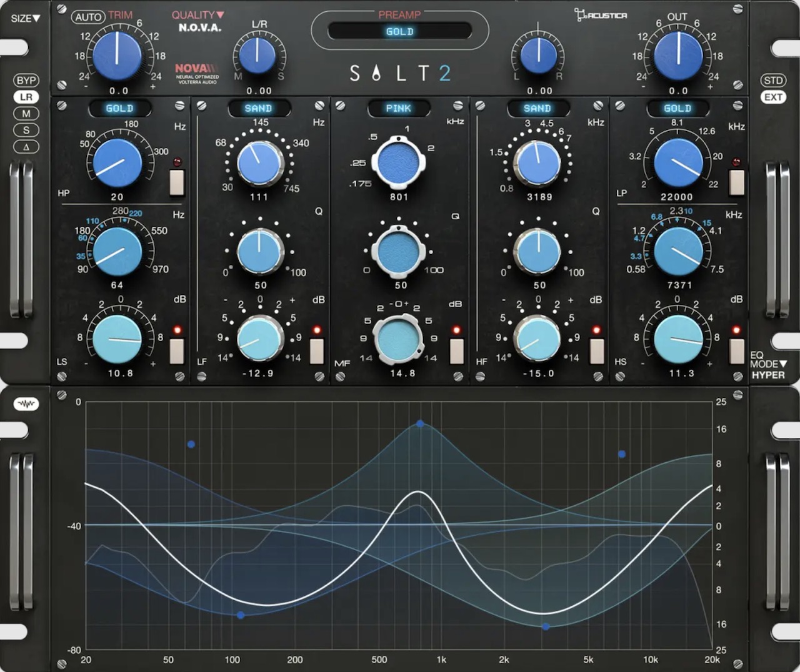
Task: Click the LF band node near 100 Hz
Action: (241, 615)
